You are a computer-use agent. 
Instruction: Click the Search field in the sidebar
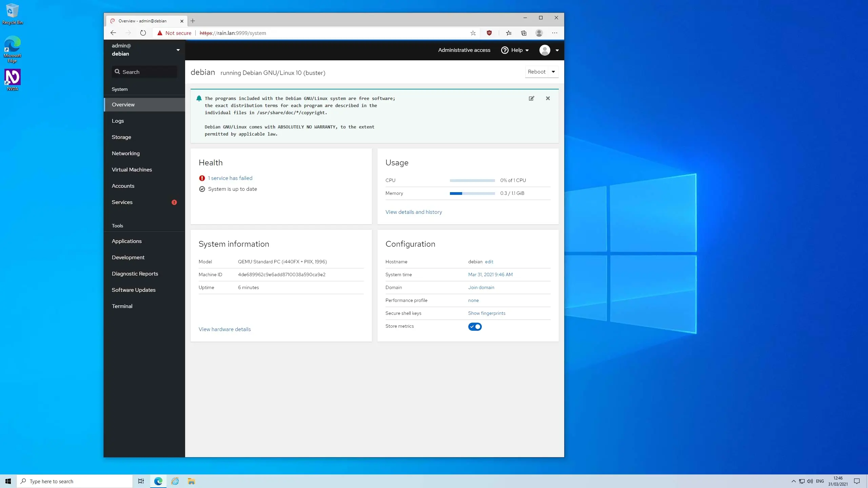point(144,72)
